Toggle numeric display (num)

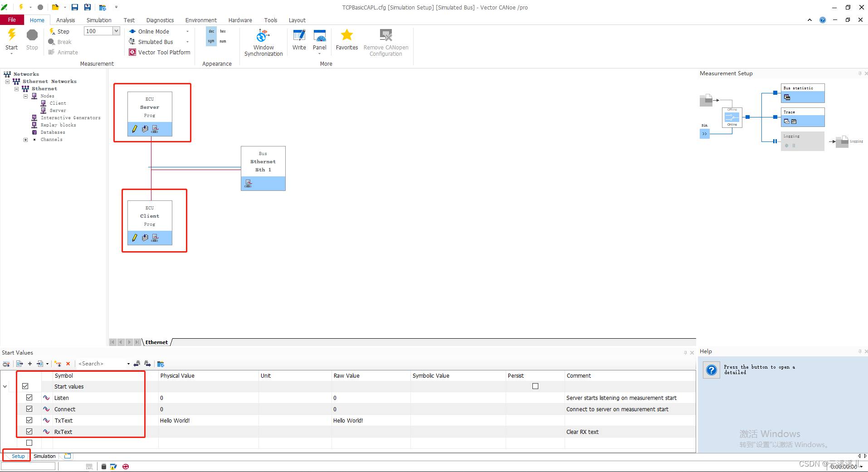(223, 41)
